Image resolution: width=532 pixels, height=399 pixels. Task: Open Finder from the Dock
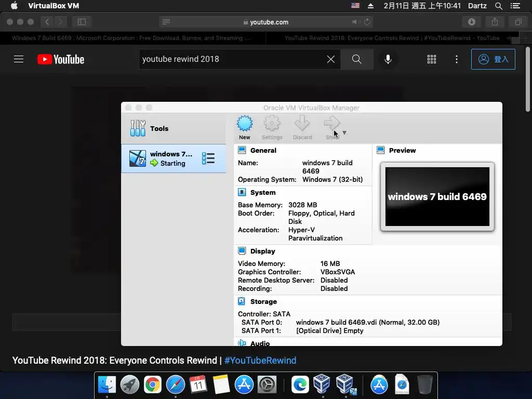pos(107,385)
